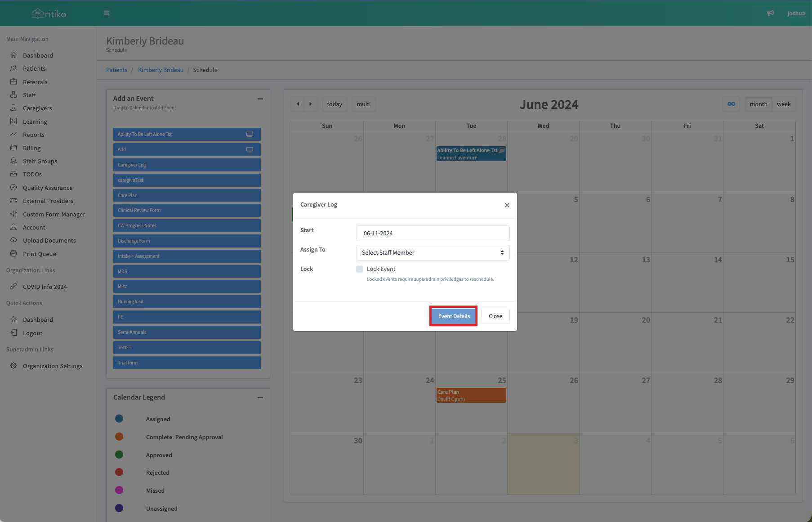Image resolution: width=812 pixels, height=522 pixels.
Task: Open Quality Assurance from main navigation
Action: 48,188
